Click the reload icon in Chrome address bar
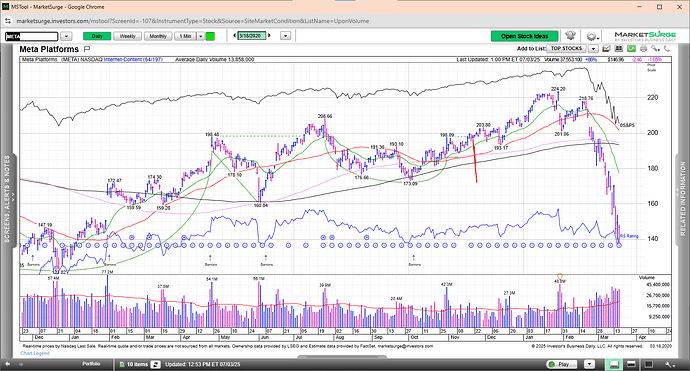 click(x=7, y=21)
